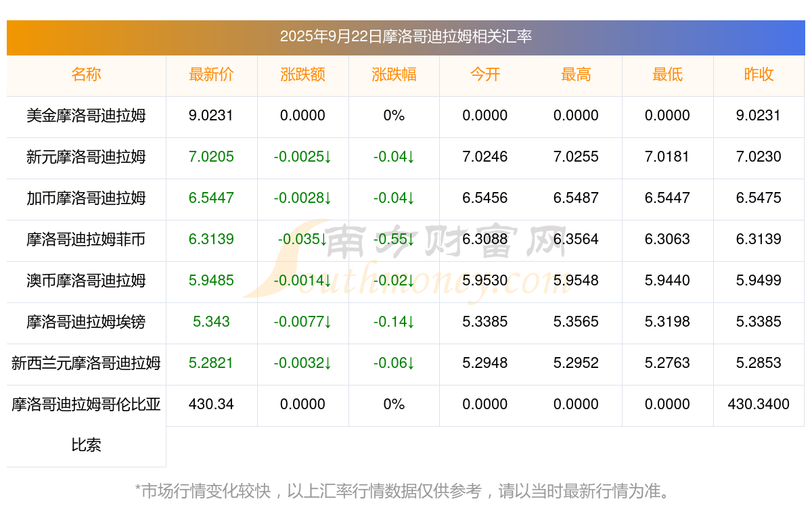The width and height of the screenshot is (812, 512).
Task: Click opening value 6.3088
Action: click(485, 239)
